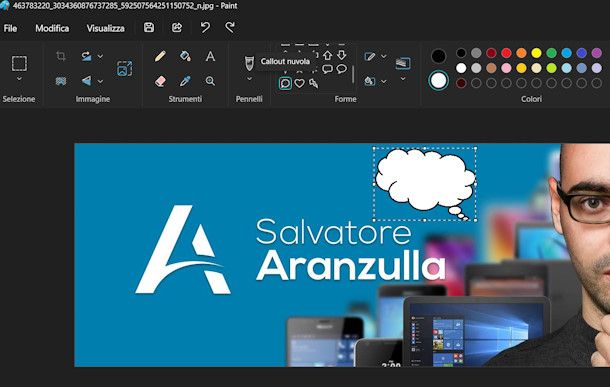The height and width of the screenshot is (387, 610).
Task: Click the Brushes tool icon
Action: (249, 63)
